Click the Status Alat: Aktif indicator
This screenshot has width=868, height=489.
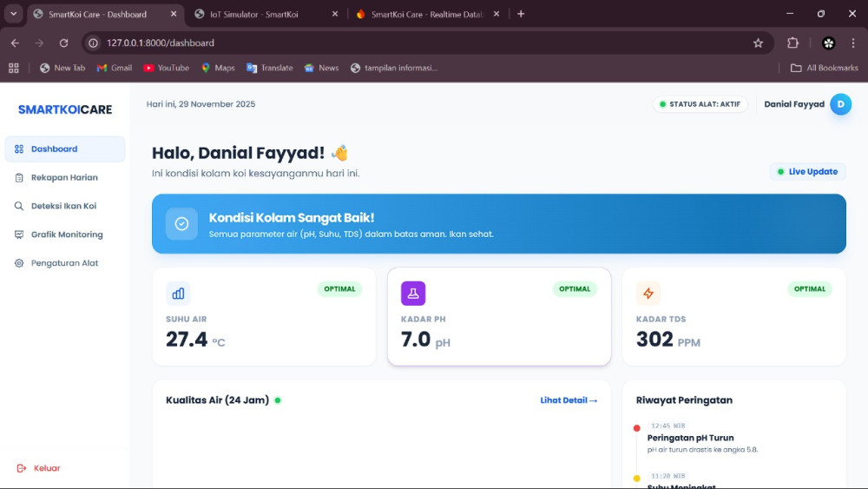point(700,104)
